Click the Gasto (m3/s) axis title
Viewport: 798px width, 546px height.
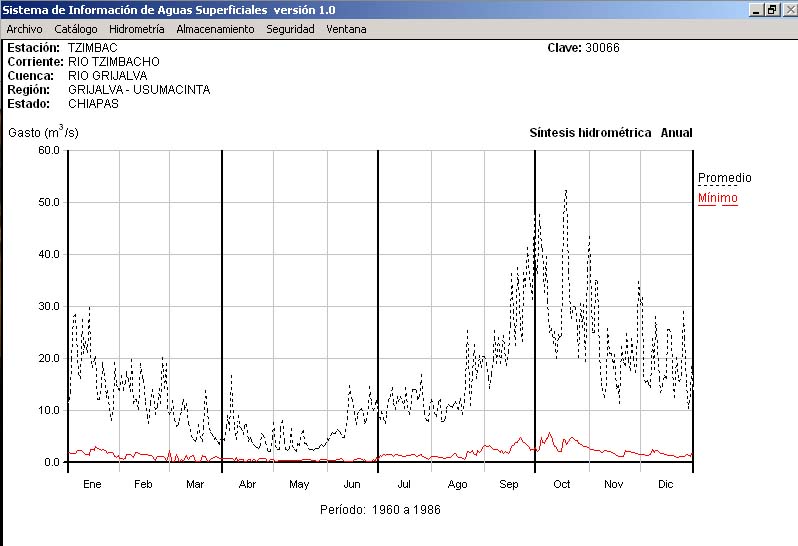tap(43, 132)
